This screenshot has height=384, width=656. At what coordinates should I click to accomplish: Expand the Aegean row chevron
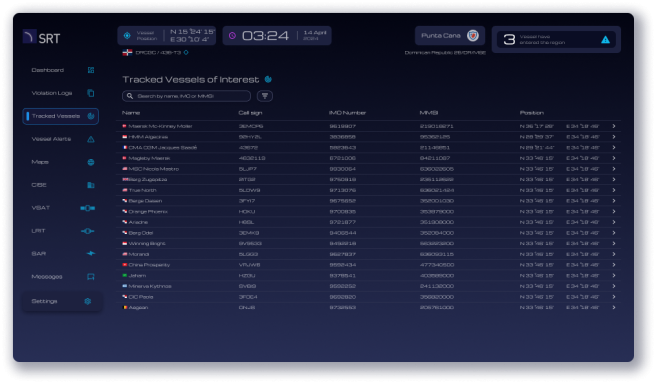pyautogui.click(x=614, y=307)
